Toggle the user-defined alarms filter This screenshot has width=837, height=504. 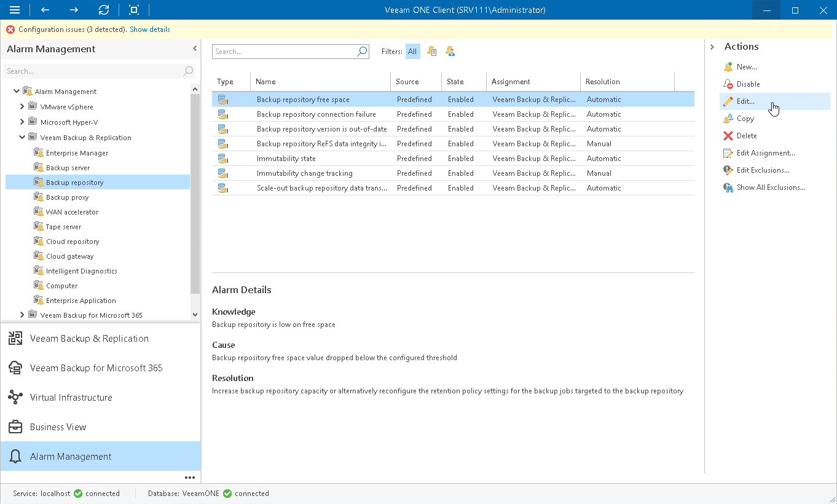[450, 51]
